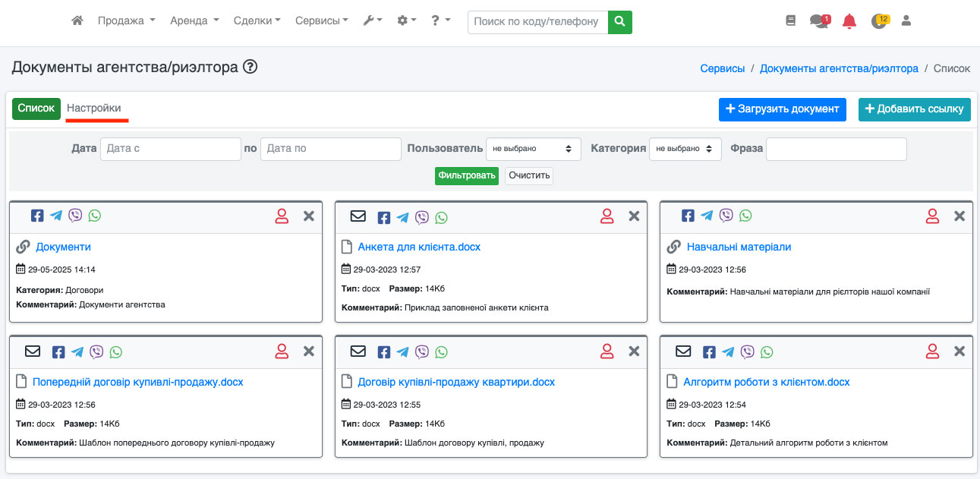Click the help question icon beside page title
The height and width of the screenshot is (479, 980).
(251, 68)
